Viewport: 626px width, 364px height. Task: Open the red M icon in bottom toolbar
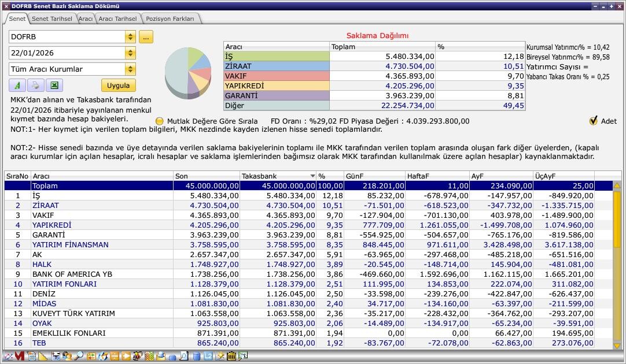coord(19,356)
